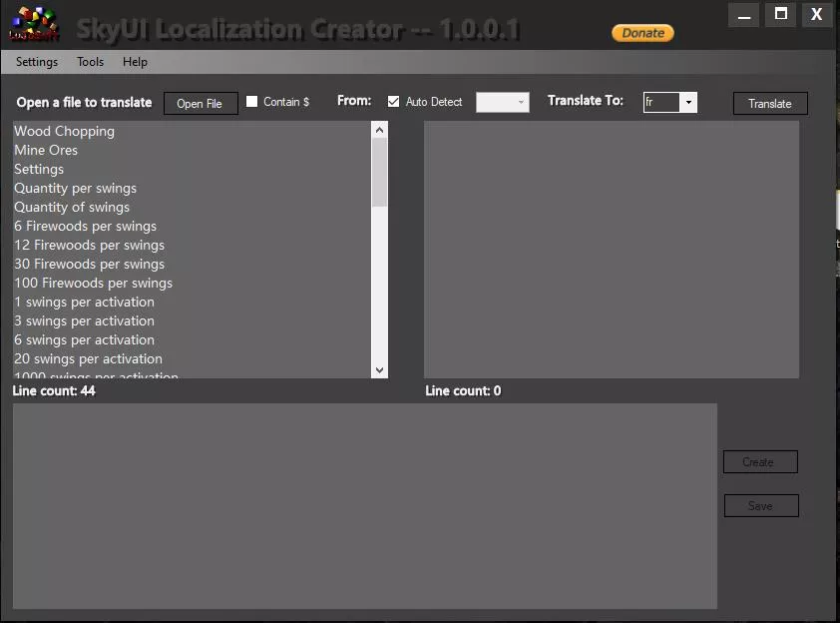The width and height of the screenshot is (840, 623).
Task: Click the '6 swings per activation' line
Action: 85,339
